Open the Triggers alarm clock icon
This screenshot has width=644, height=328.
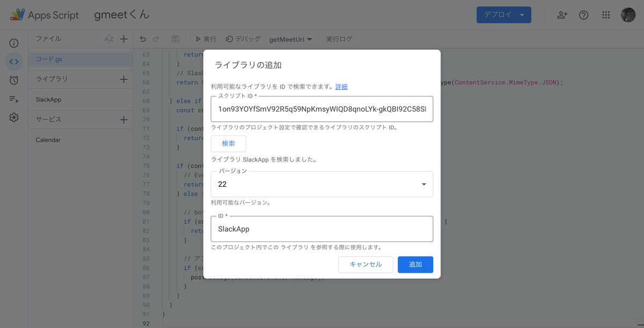point(14,80)
